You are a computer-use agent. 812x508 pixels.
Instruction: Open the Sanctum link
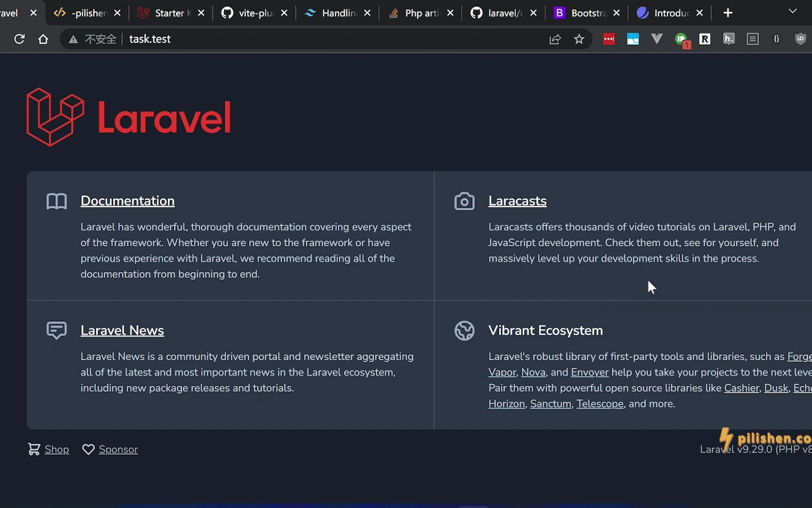click(x=551, y=404)
